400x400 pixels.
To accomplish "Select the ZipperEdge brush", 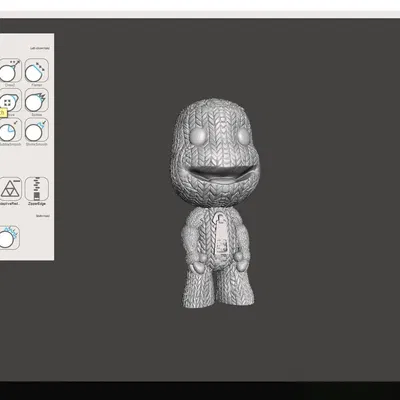I will click(37, 189).
